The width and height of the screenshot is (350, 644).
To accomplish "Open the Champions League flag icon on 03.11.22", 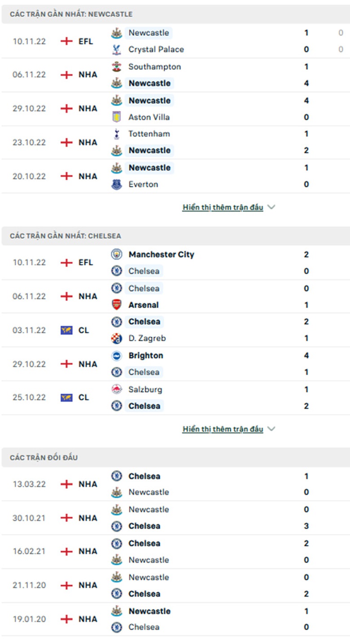I will pos(66,330).
